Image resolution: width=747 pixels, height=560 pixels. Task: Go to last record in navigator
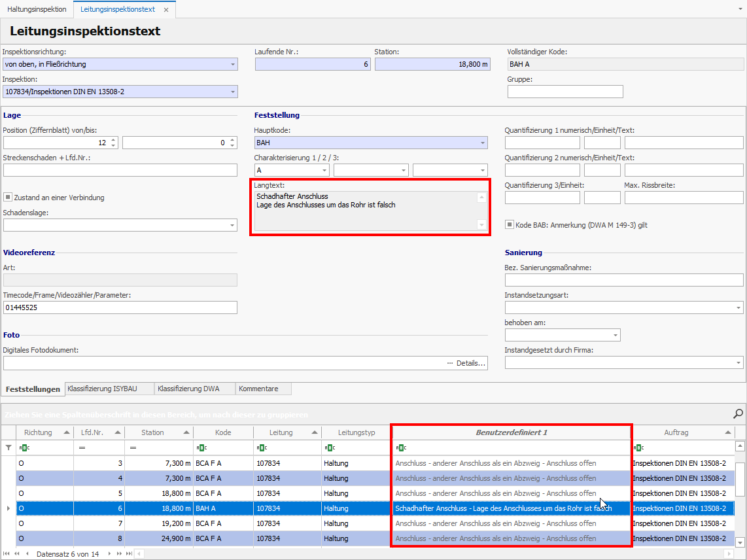[x=128, y=554]
